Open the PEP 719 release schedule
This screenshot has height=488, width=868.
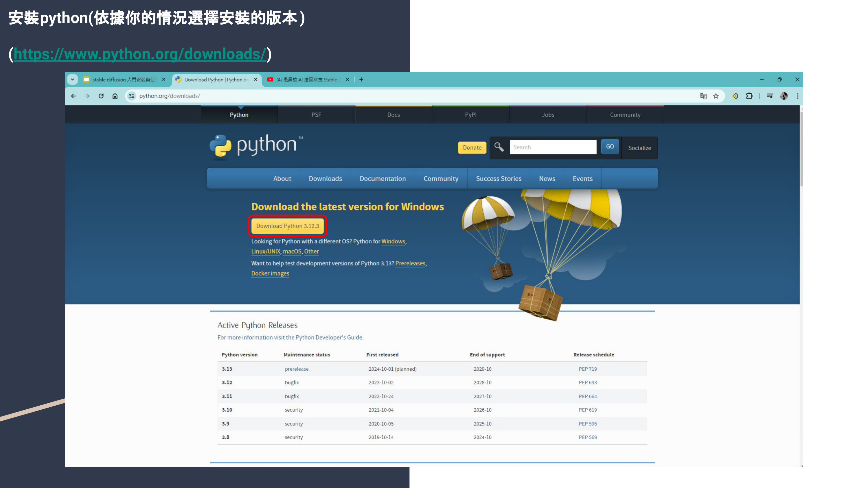click(588, 369)
